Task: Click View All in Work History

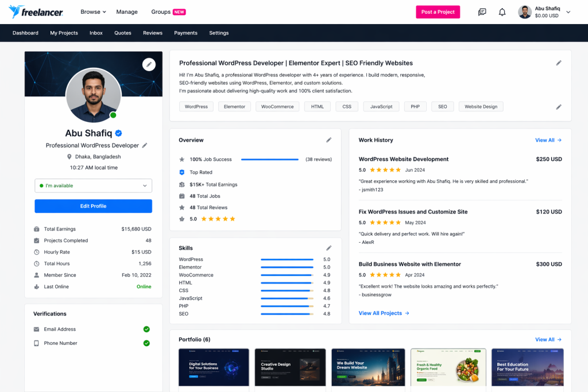Action: click(548, 140)
